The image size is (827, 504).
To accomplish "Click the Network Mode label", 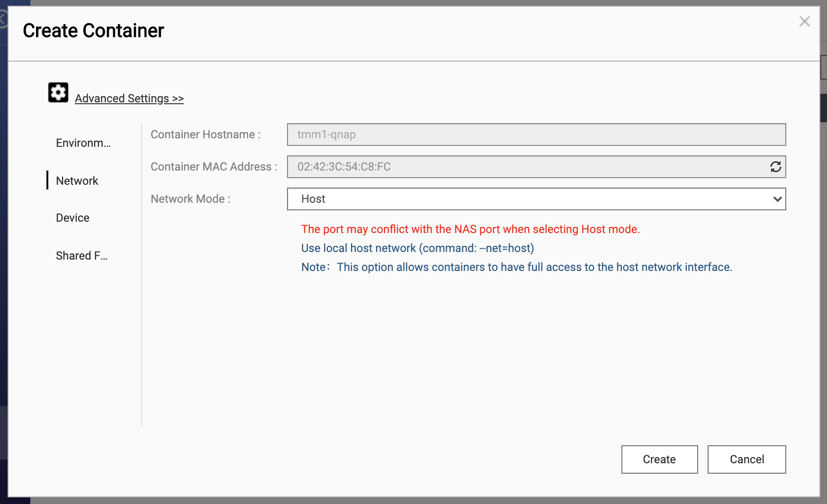I will [x=190, y=199].
